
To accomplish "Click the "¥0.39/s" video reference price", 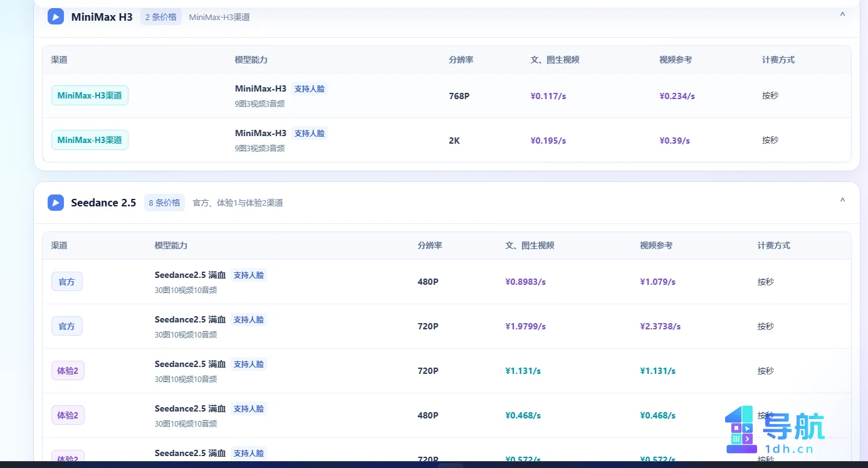I will click(x=675, y=141).
